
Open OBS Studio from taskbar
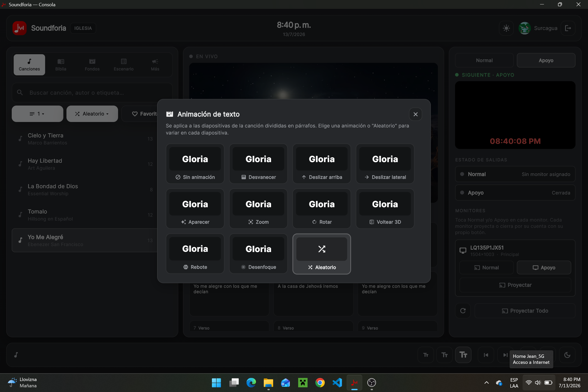[371, 383]
